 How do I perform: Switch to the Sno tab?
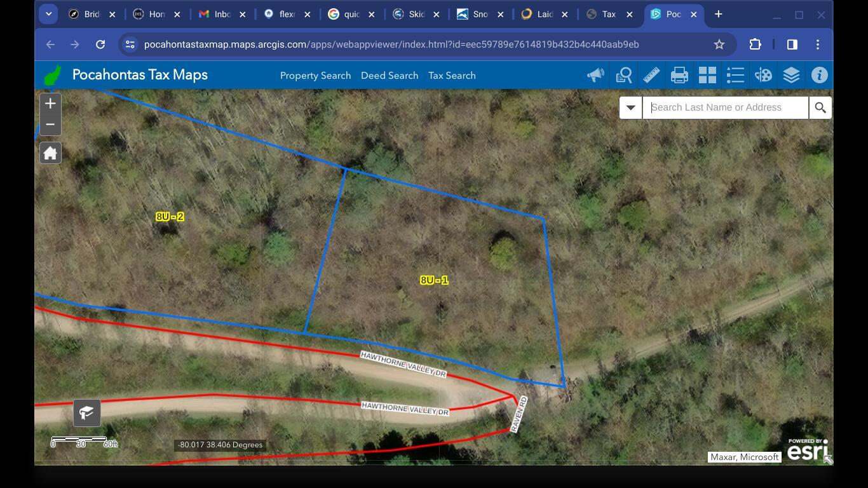(x=480, y=14)
